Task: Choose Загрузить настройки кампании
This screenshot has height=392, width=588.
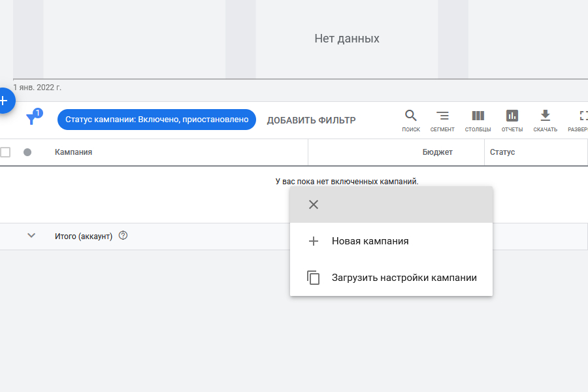Action: pyautogui.click(x=404, y=278)
